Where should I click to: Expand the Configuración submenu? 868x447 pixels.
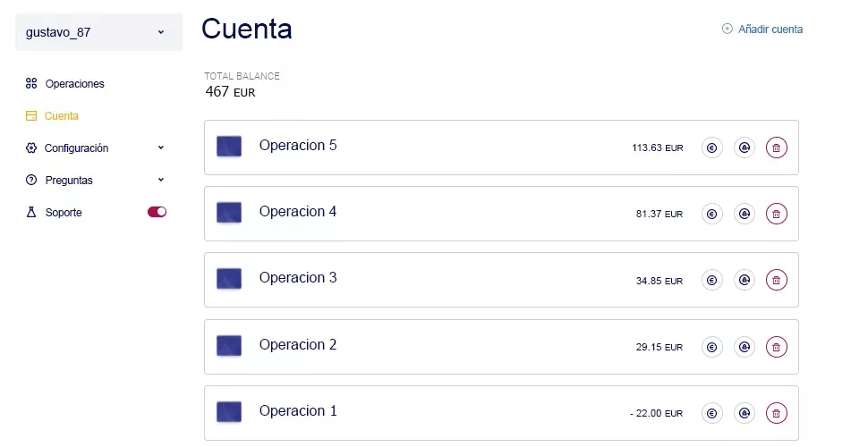[x=161, y=148]
